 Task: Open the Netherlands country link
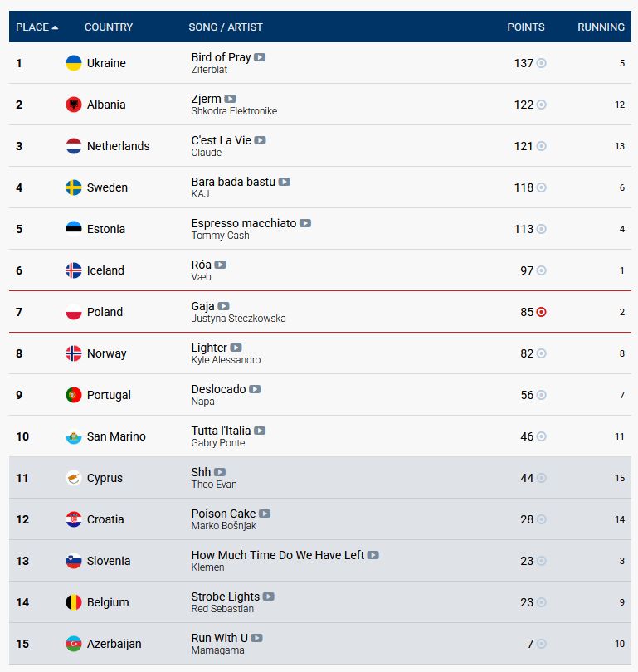point(119,146)
